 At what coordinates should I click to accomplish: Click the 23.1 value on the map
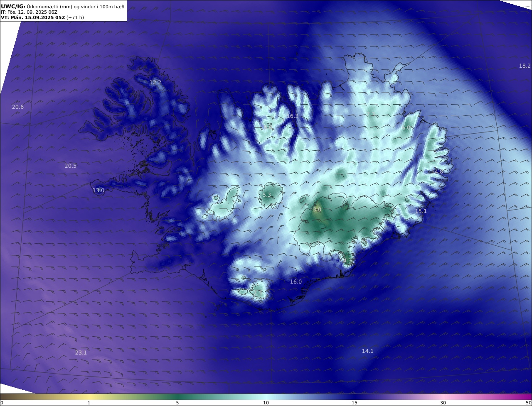(x=81, y=353)
